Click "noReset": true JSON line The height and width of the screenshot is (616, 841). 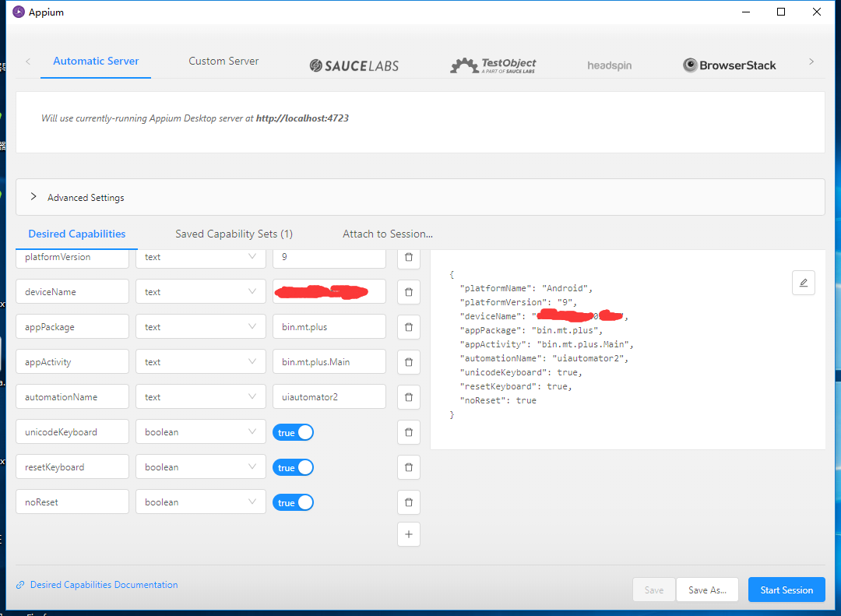coord(498,400)
